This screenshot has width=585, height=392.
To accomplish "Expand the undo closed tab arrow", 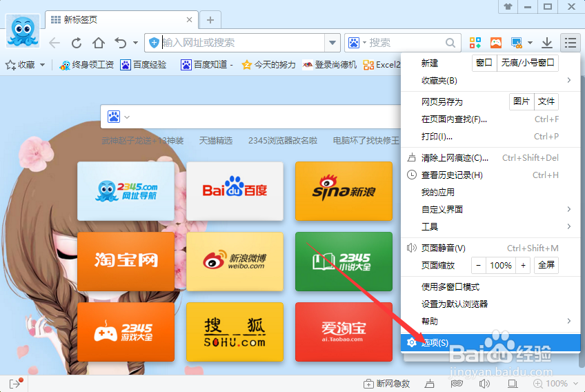I will pyautogui.click(x=135, y=43).
